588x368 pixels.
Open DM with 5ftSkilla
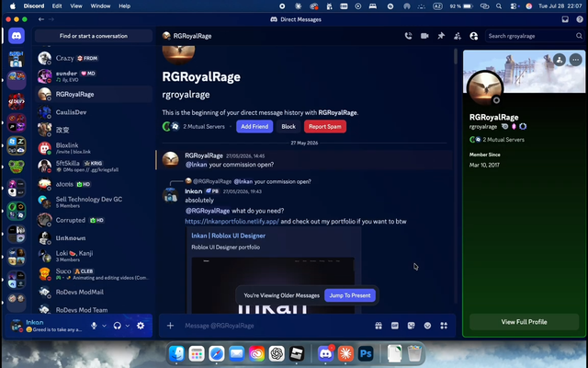[x=94, y=166]
